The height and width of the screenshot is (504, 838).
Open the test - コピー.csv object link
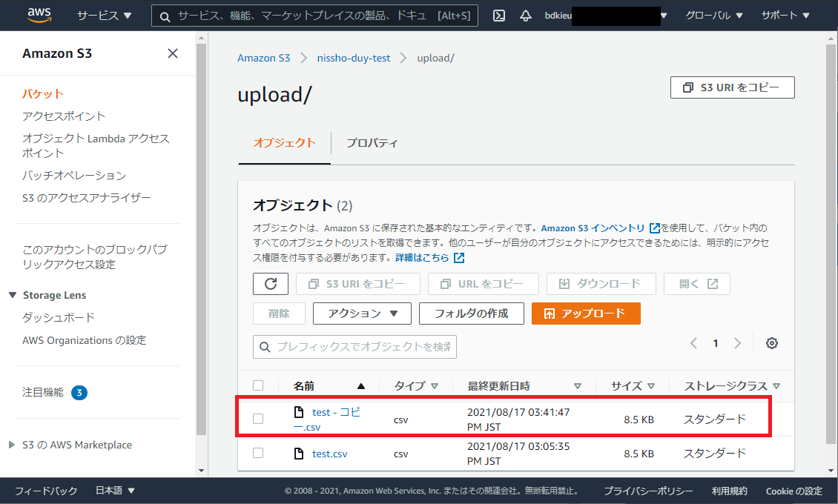click(327, 420)
